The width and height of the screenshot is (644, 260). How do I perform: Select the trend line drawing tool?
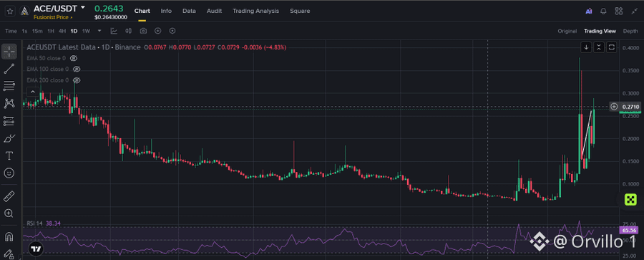(x=9, y=69)
